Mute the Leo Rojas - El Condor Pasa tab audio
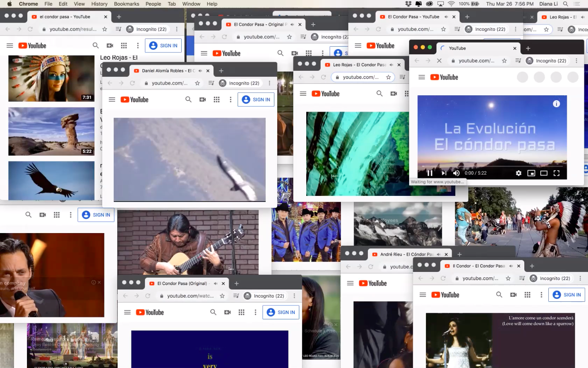This screenshot has width=588, height=368. [392, 65]
